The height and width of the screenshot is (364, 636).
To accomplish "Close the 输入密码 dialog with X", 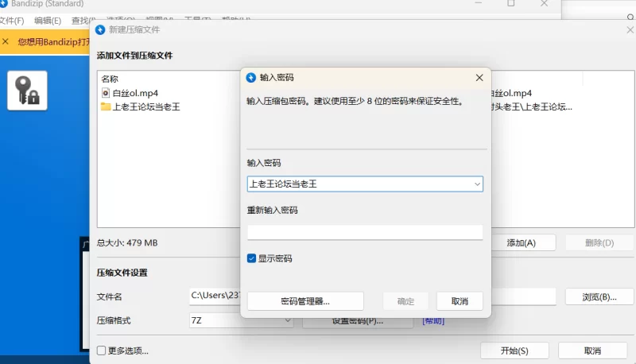I will pos(479,78).
